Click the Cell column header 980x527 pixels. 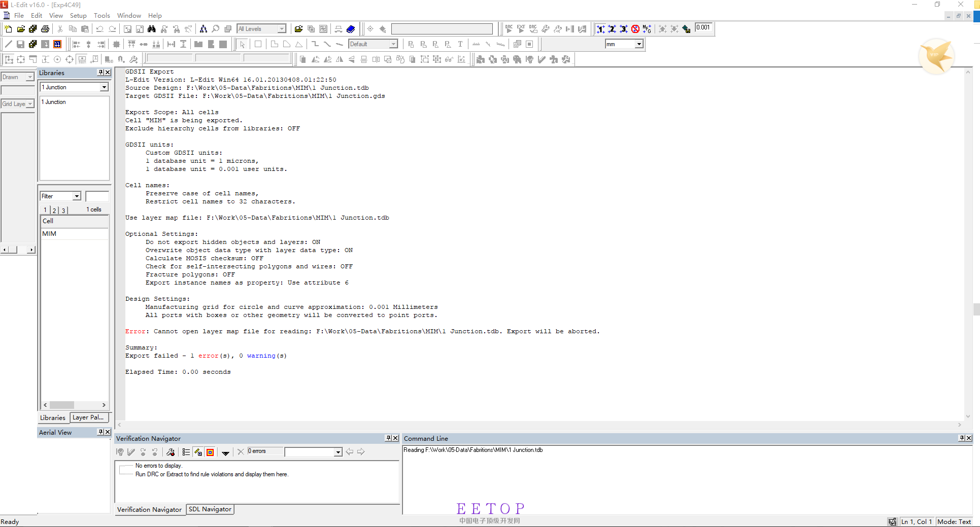[75, 221]
